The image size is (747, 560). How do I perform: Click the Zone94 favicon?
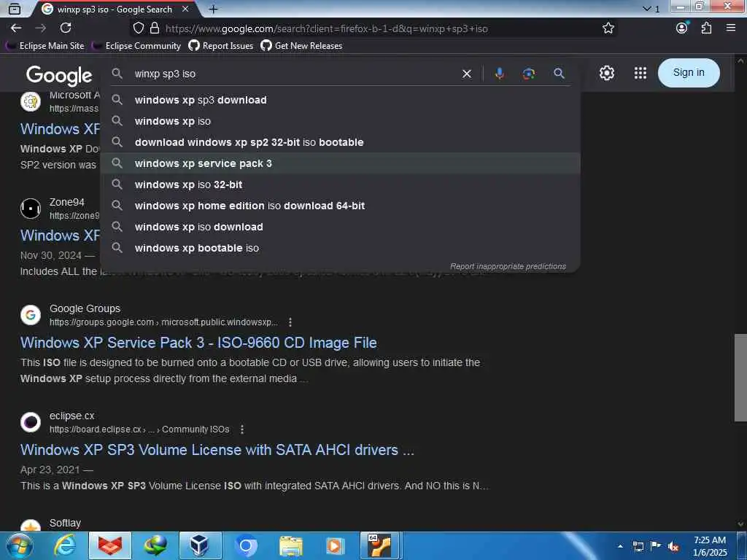tap(31, 208)
